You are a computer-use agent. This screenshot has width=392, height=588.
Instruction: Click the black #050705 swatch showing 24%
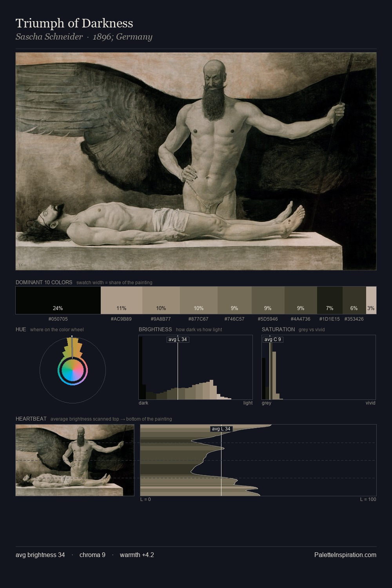58,300
